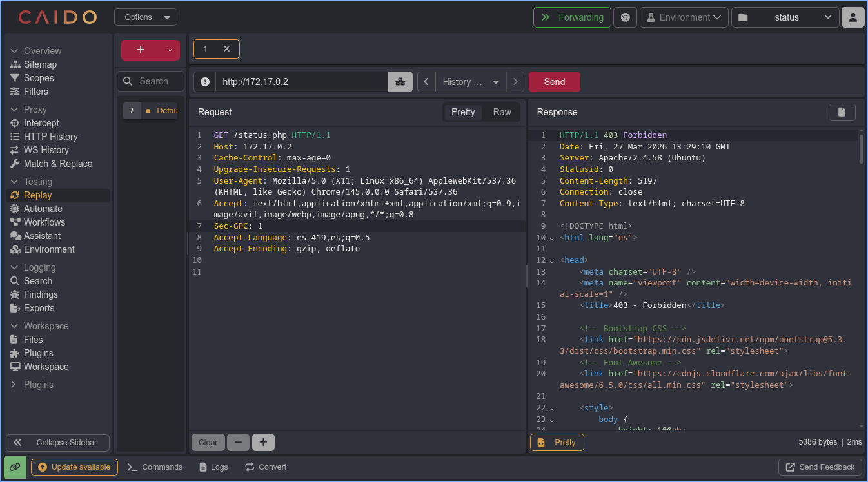Expand the status project dropdown

(785, 17)
